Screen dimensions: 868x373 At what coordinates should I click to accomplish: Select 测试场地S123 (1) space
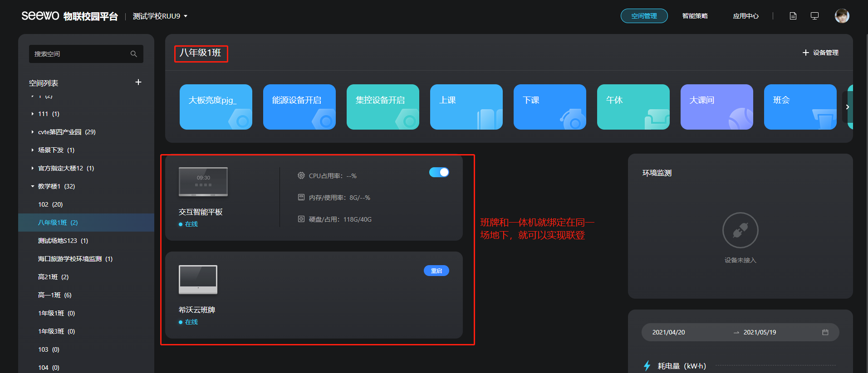[86, 241]
